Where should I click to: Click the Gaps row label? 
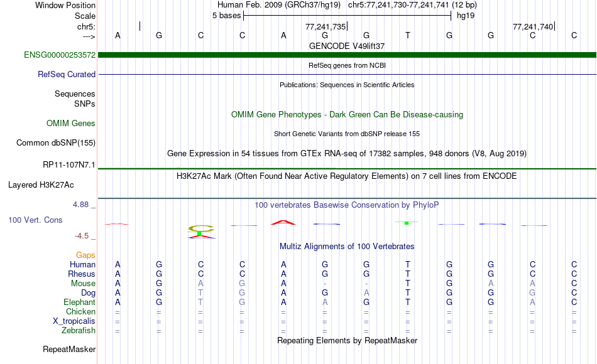[x=85, y=255]
